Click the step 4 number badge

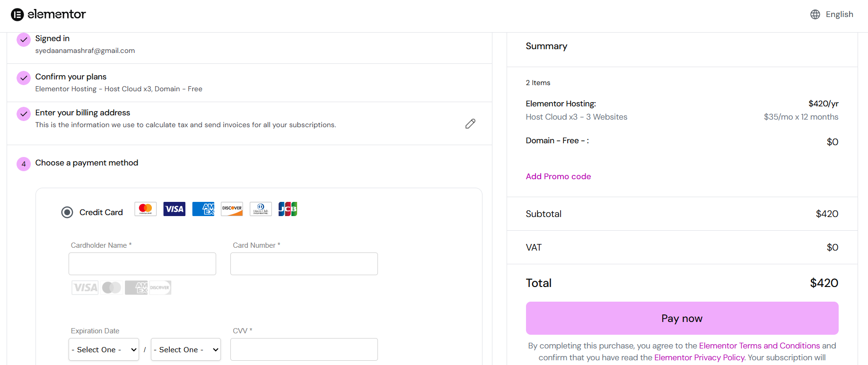point(24,164)
